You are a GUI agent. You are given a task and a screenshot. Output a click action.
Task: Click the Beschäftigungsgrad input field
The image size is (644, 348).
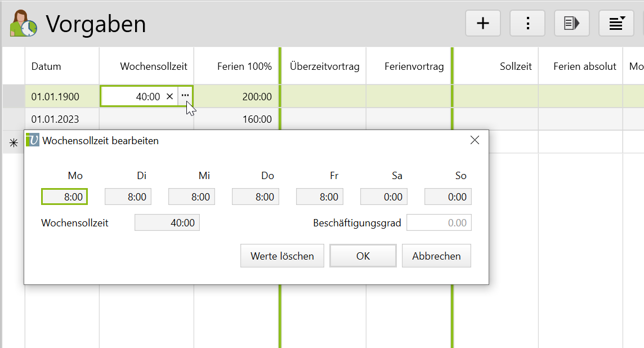pyautogui.click(x=439, y=223)
